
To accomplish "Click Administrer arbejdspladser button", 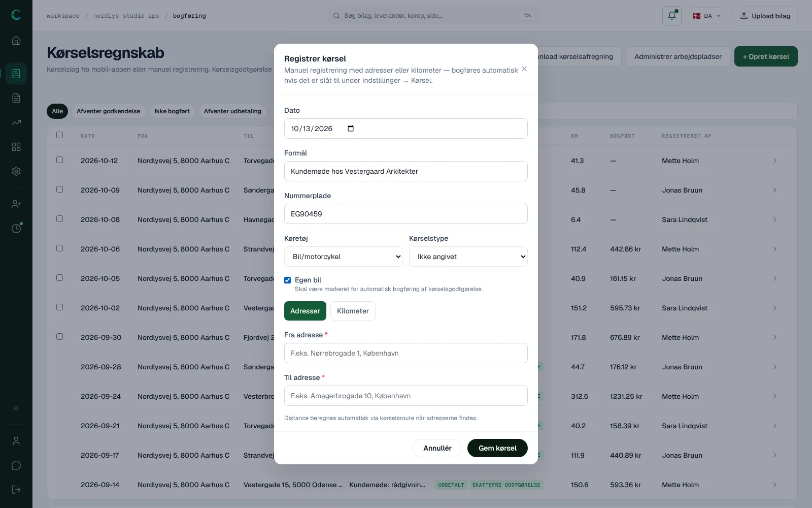I will pos(678,56).
